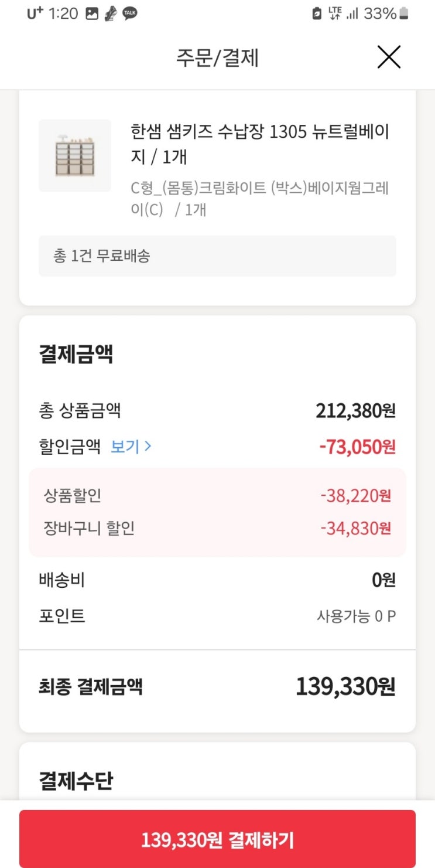Expand discount details via 보기 chevron

[x=132, y=447]
